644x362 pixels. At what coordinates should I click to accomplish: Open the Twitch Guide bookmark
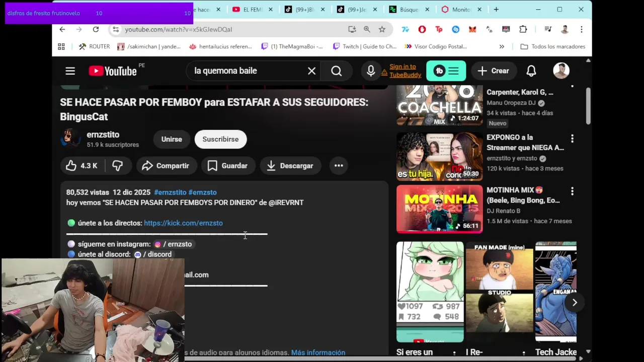point(365,46)
